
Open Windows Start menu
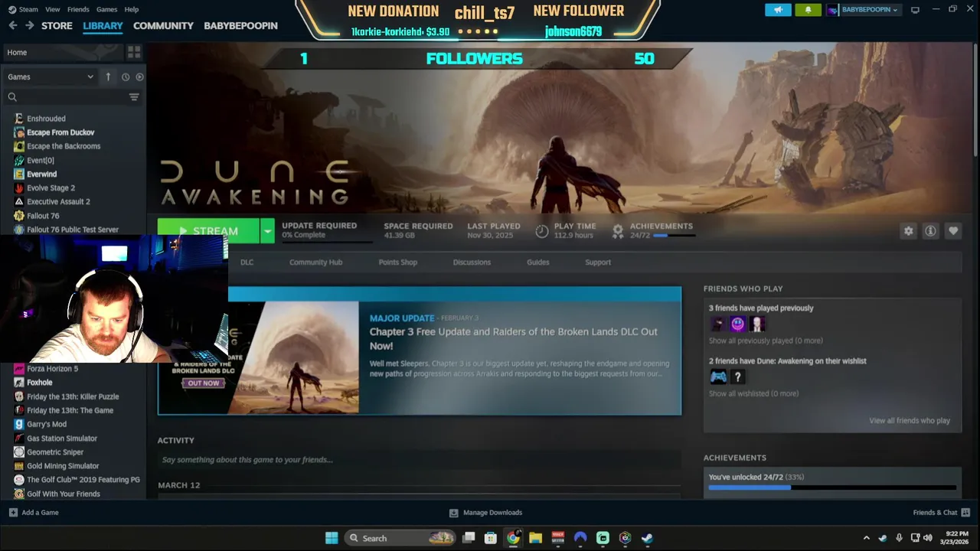click(x=332, y=538)
